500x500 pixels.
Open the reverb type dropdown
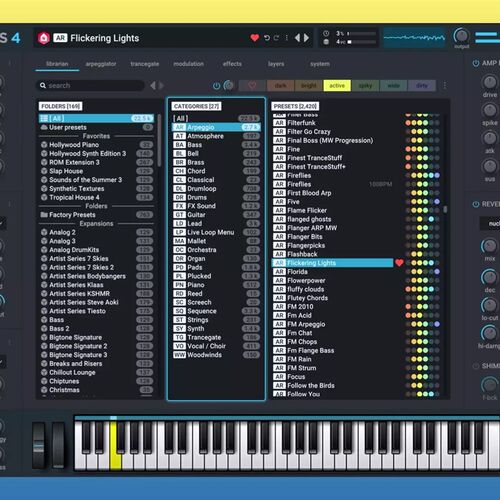click(x=490, y=223)
